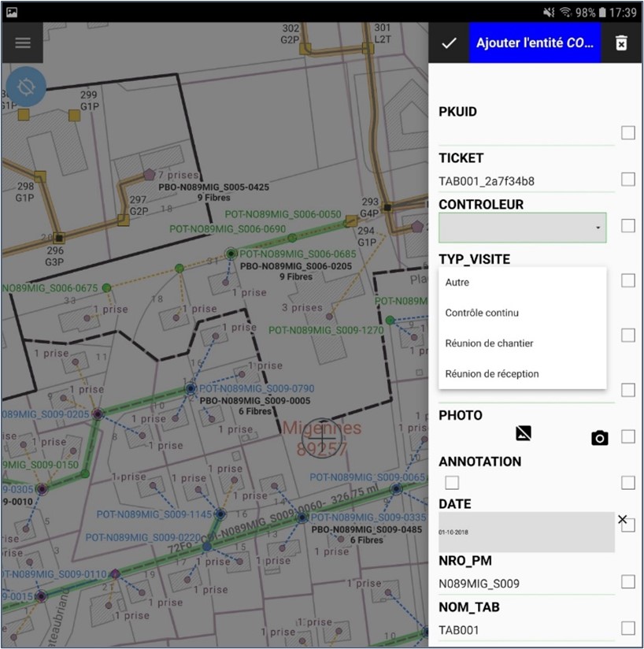Tap the 'Ajouter l'entité CO...' title
The width and height of the screenshot is (644, 649).
[x=535, y=43]
